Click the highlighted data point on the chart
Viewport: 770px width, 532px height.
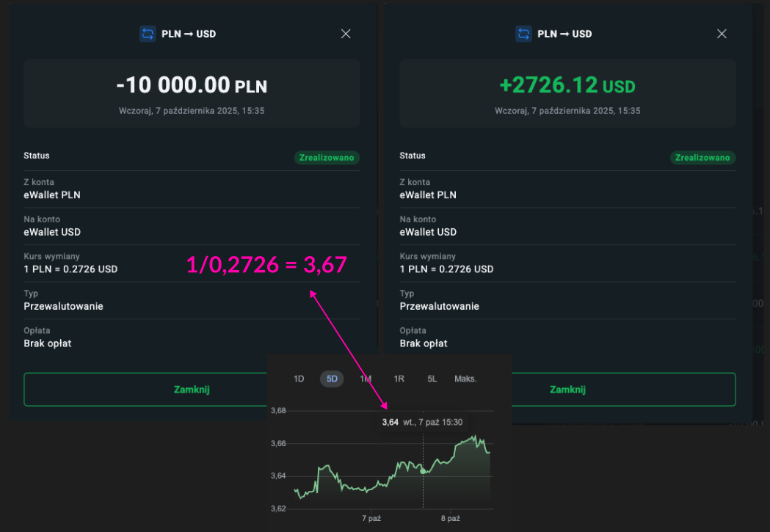click(x=423, y=471)
